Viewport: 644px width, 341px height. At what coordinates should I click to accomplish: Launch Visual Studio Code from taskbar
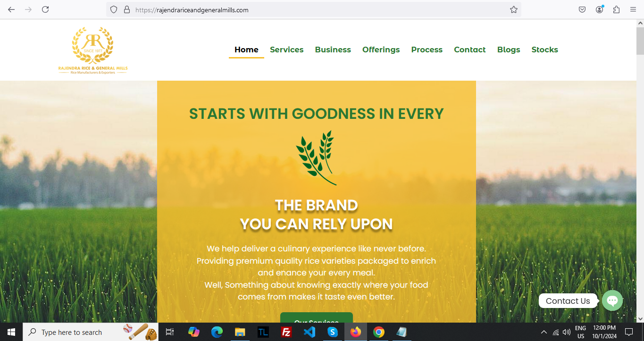coord(309,332)
